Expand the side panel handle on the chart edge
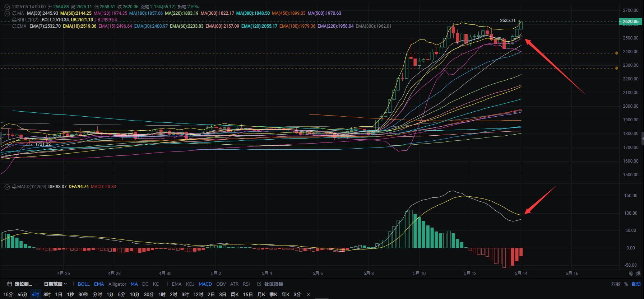 [x=643, y=138]
